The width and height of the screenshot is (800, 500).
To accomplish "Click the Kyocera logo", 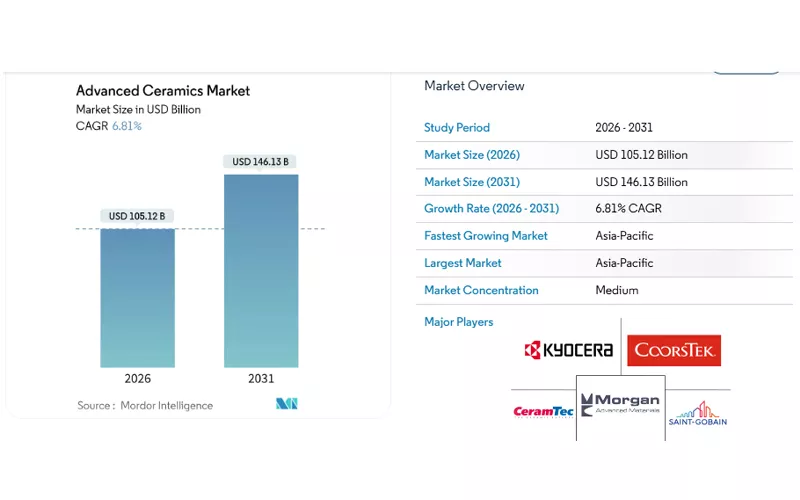I will [x=568, y=350].
